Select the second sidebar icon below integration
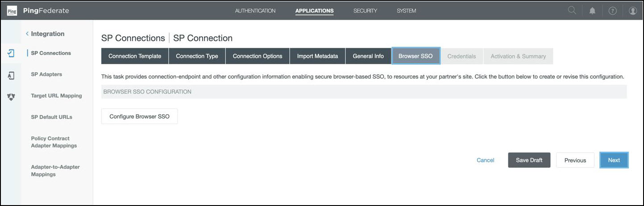644x206 pixels. [11, 75]
